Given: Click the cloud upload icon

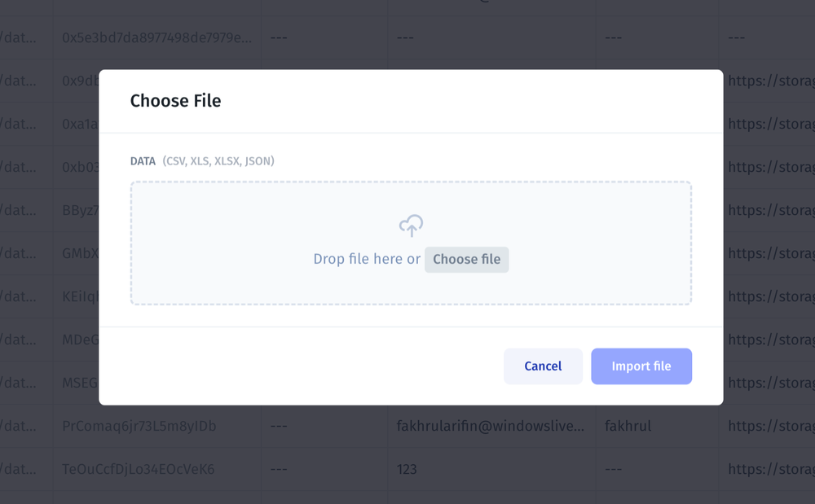Looking at the screenshot, I should 410,226.
